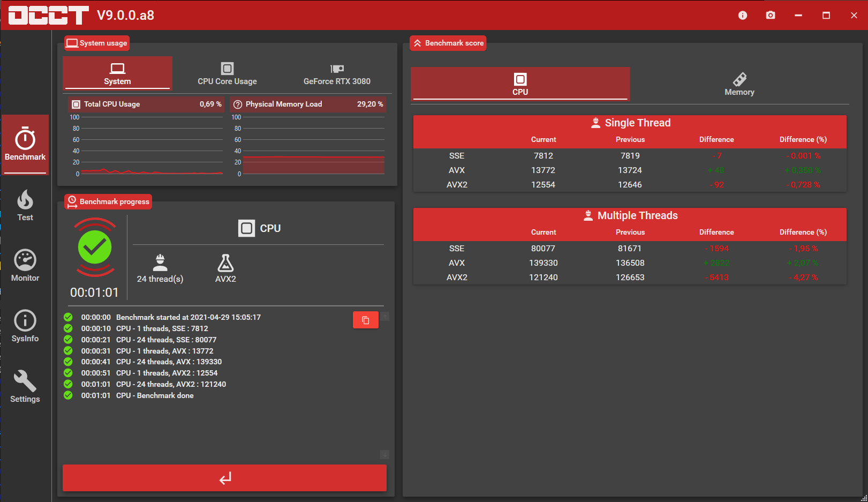
Task: Open the Test flame icon
Action: click(25, 206)
